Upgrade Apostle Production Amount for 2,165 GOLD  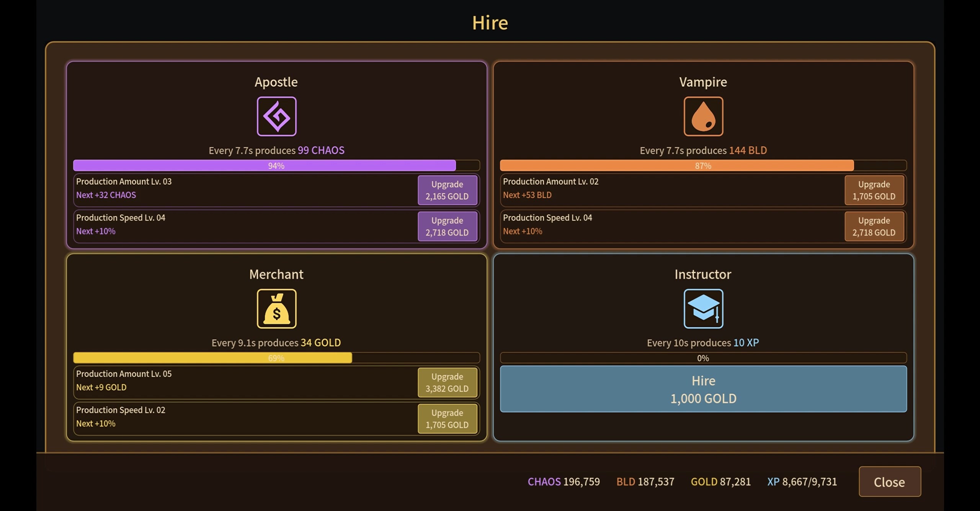[447, 190]
